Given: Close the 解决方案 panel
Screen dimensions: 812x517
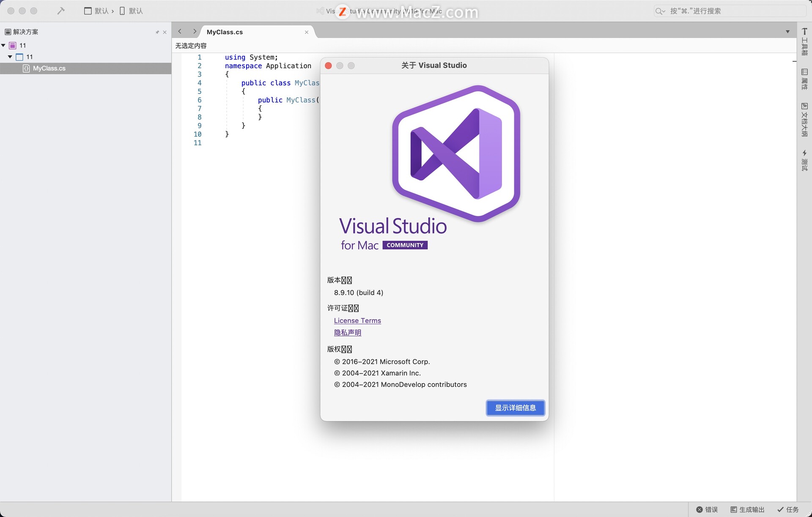Looking at the screenshot, I should (165, 32).
